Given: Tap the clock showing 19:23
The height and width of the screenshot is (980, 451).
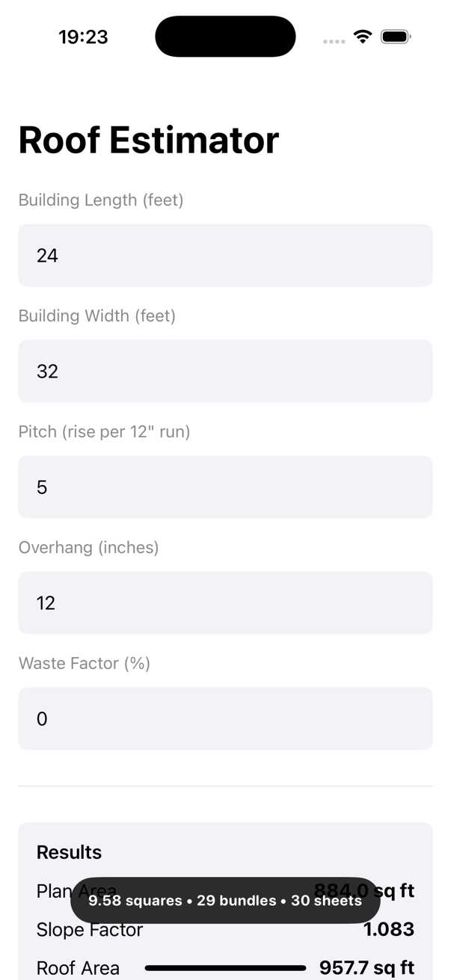Looking at the screenshot, I should (83, 36).
